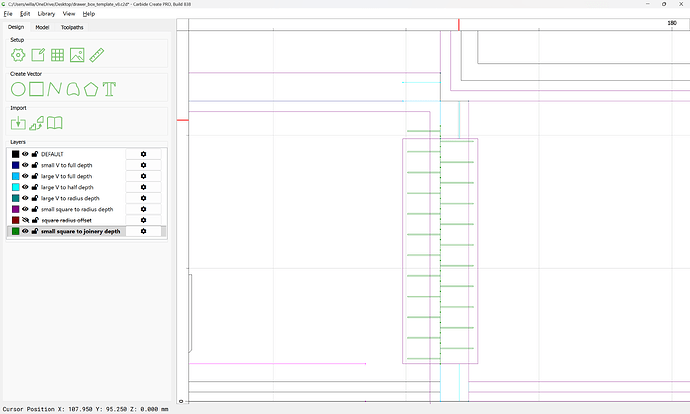Select the Circle vector tool

[18, 89]
